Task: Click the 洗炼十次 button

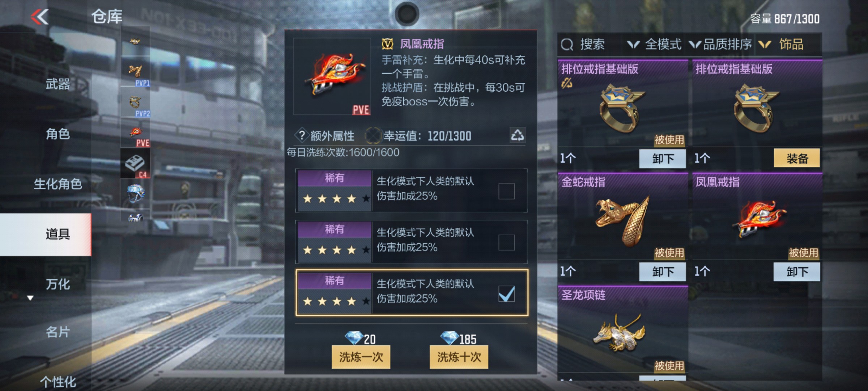Action: [459, 357]
